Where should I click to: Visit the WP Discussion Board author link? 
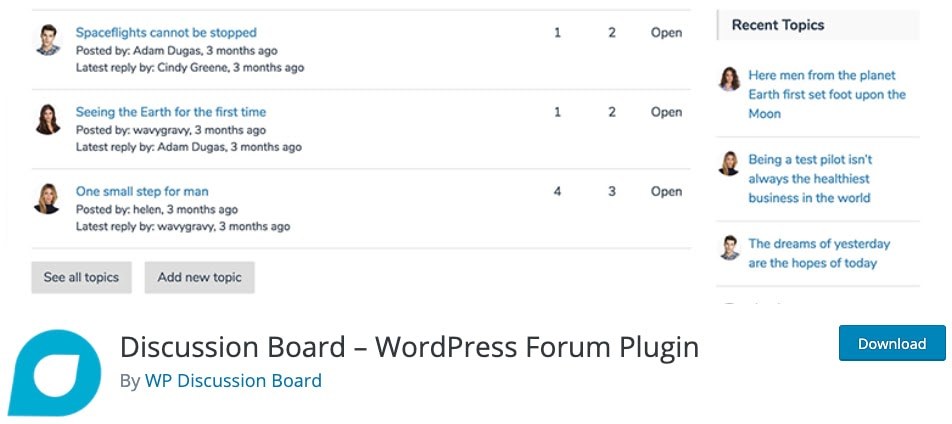tap(233, 380)
